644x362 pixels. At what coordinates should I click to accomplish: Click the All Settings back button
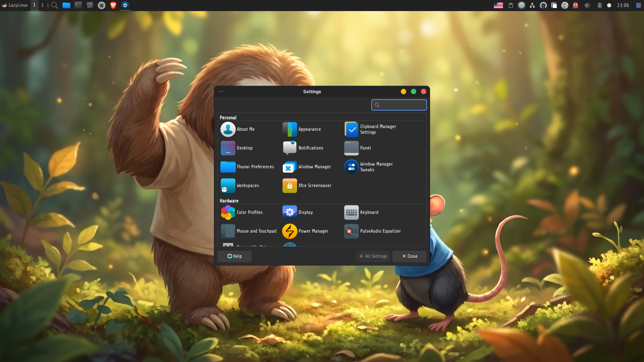[x=373, y=256]
